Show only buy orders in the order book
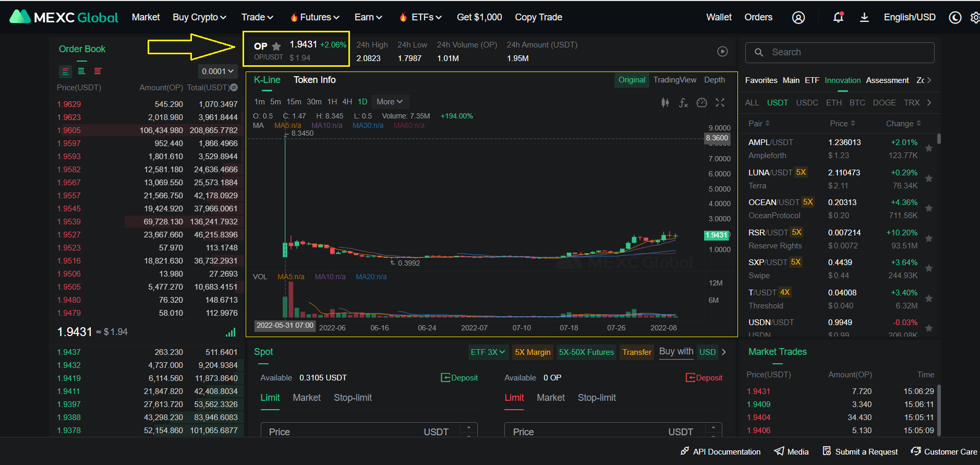The height and width of the screenshot is (465, 980). tap(81, 71)
